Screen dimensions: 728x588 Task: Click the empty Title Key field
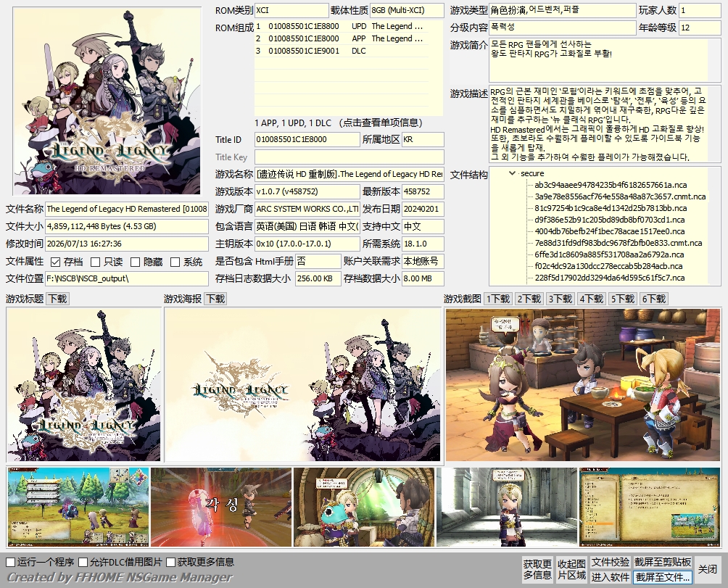point(349,157)
